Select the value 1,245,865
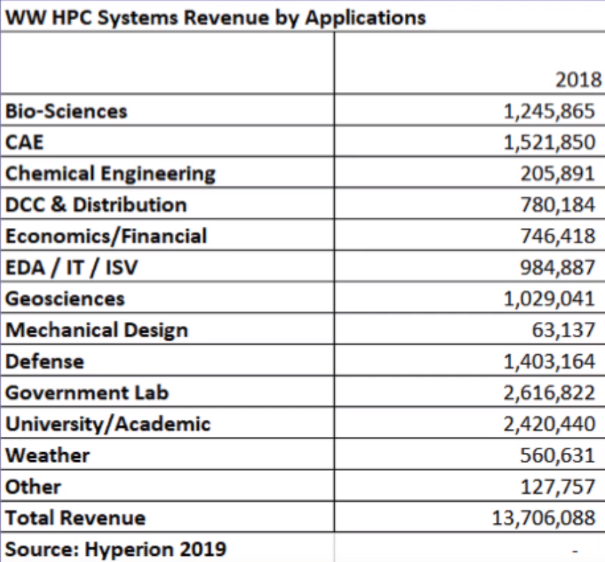Image resolution: width=605 pixels, height=562 pixels. click(x=549, y=111)
